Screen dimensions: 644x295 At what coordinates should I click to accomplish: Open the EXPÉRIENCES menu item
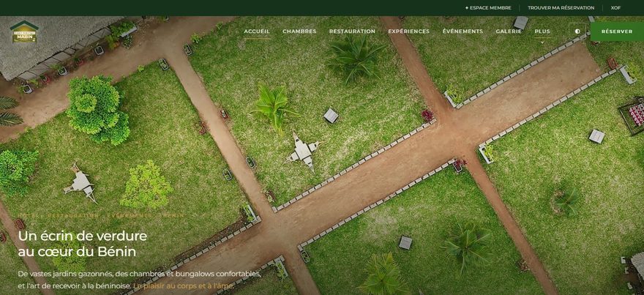[408, 31]
